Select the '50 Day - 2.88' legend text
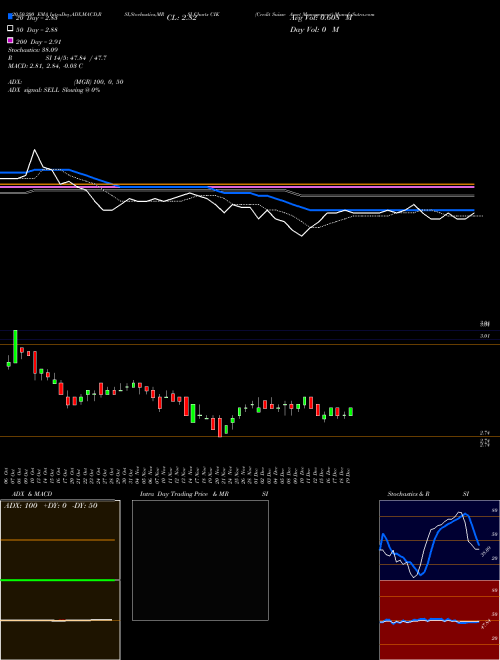 click(37, 30)
